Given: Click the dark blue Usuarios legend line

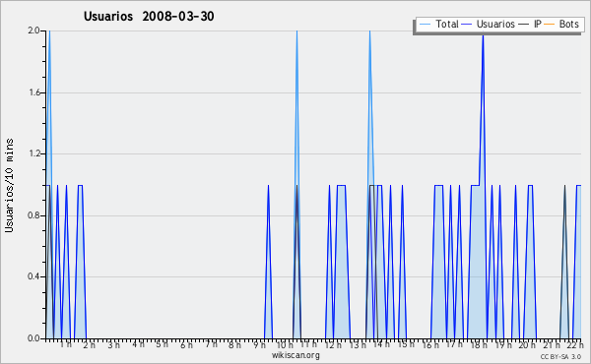Looking at the screenshot, I should (x=467, y=25).
